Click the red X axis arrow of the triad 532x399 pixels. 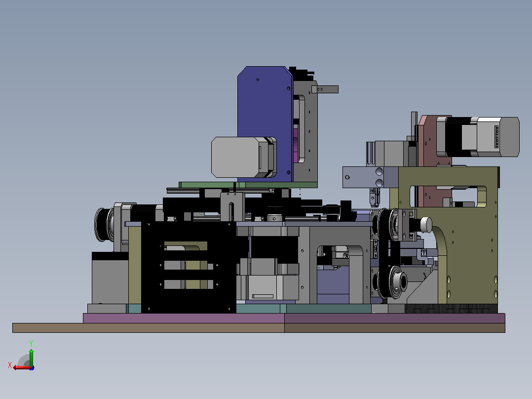(x=22, y=367)
